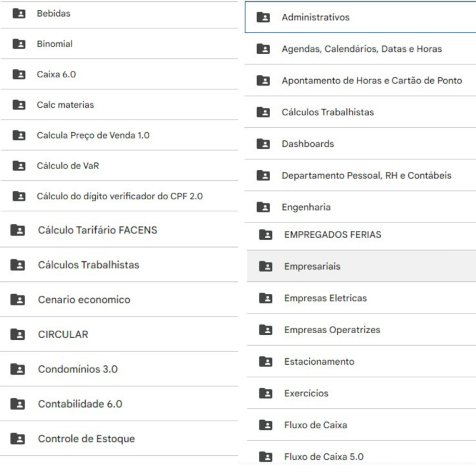476x476 pixels.
Task: Click the shared folder icon beside Bebidas
Action: click(x=19, y=13)
